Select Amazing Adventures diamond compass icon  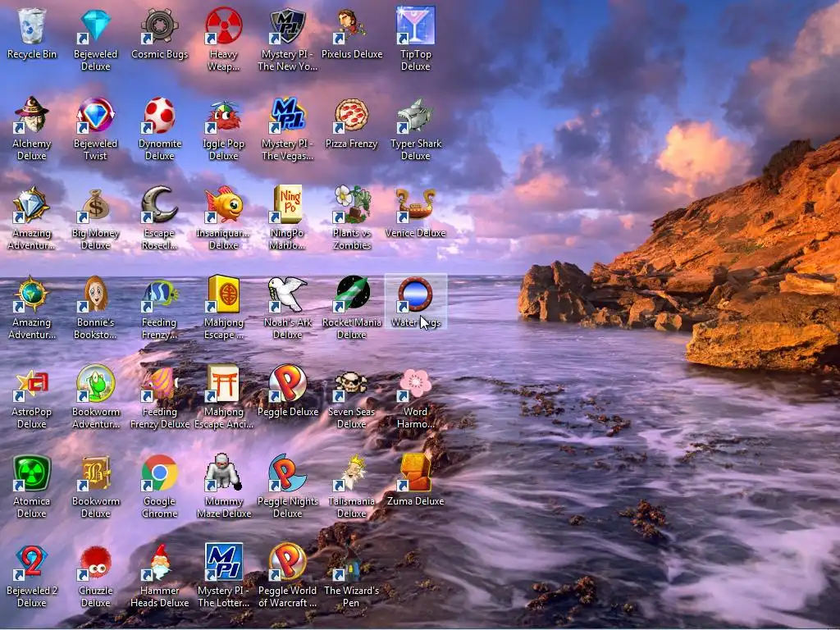(32, 204)
